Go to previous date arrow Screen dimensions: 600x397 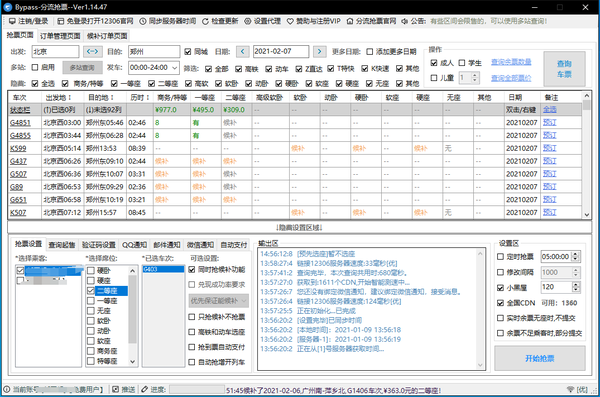click(x=243, y=51)
